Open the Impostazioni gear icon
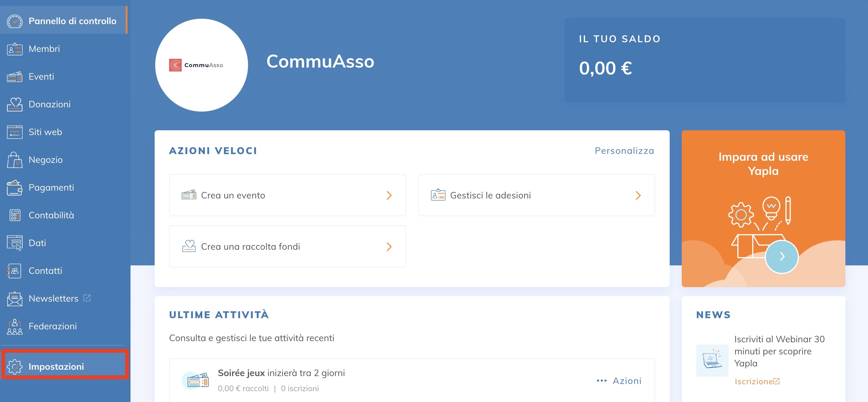Image resolution: width=868 pixels, height=402 pixels. (14, 367)
